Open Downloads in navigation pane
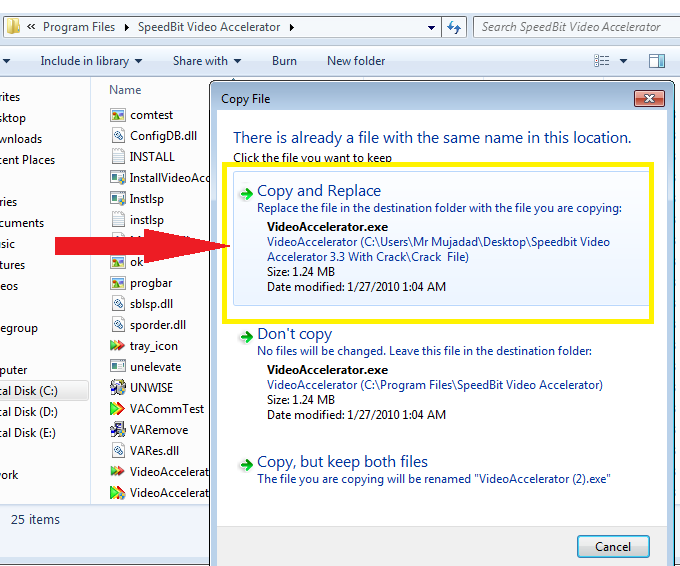The height and width of the screenshot is (566, 680). (x=21, y=139)
